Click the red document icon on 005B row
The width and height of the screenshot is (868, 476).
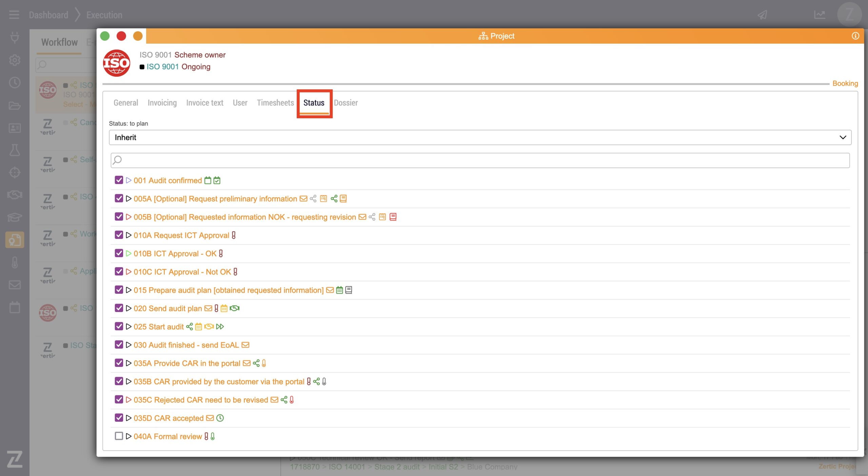[393, 217]
